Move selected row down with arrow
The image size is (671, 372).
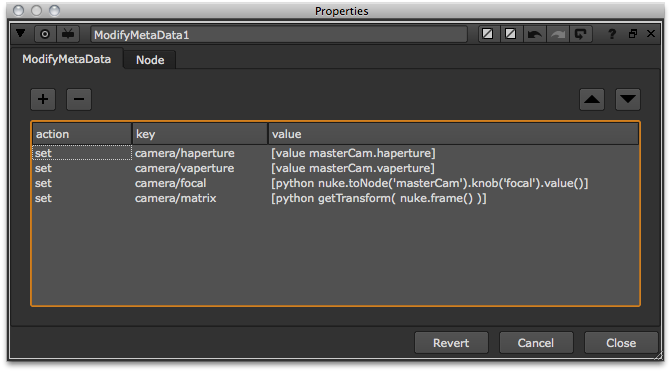(628, 99)
